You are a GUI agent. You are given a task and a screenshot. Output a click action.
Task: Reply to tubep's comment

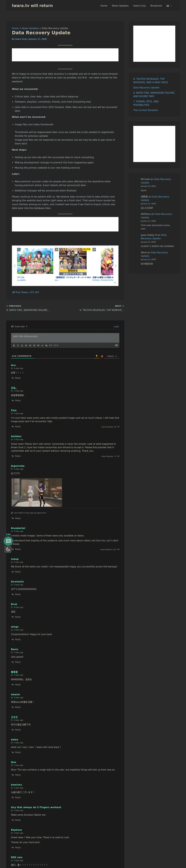coord(16,572)
